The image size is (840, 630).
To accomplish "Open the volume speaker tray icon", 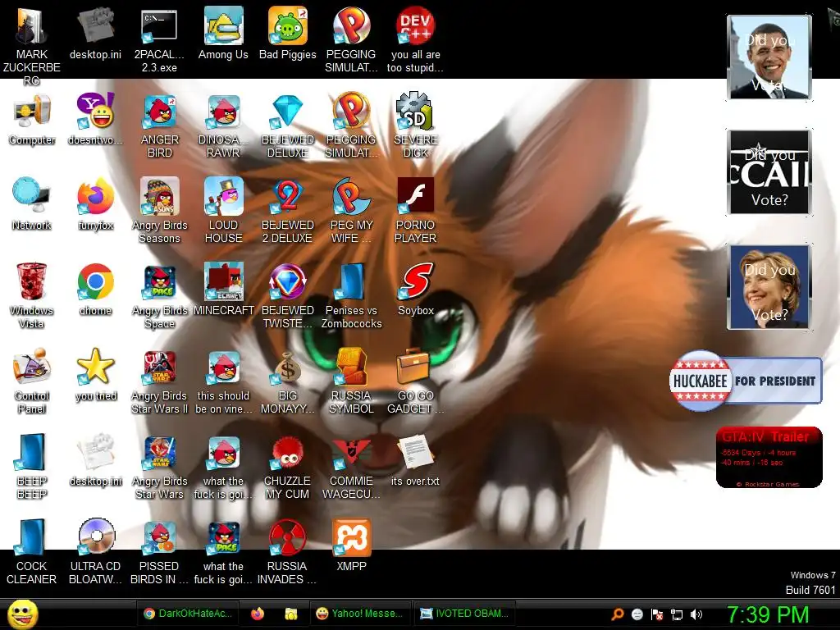I will (696, 614).
